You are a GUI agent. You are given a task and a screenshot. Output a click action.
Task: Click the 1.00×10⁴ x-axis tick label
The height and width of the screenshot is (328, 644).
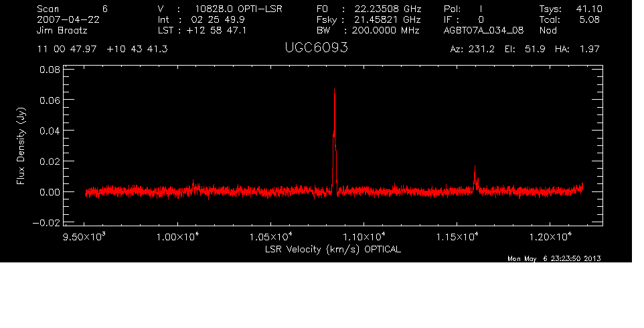[x=177, y=237]
